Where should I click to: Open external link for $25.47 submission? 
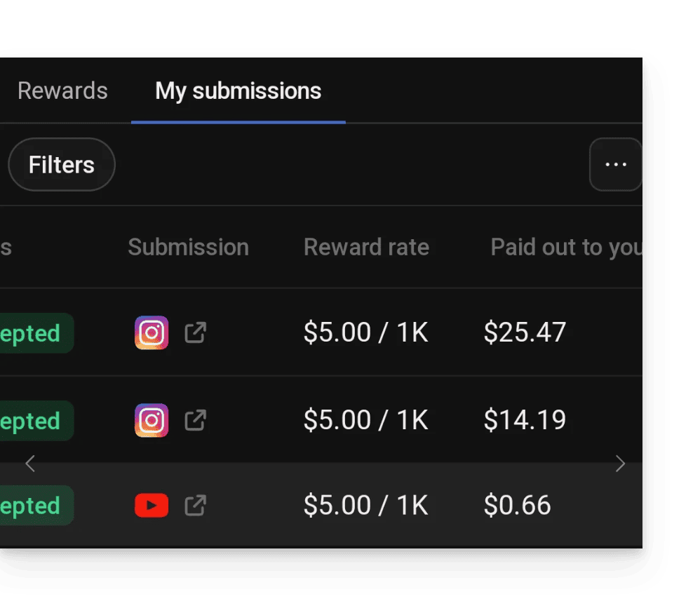195,332
